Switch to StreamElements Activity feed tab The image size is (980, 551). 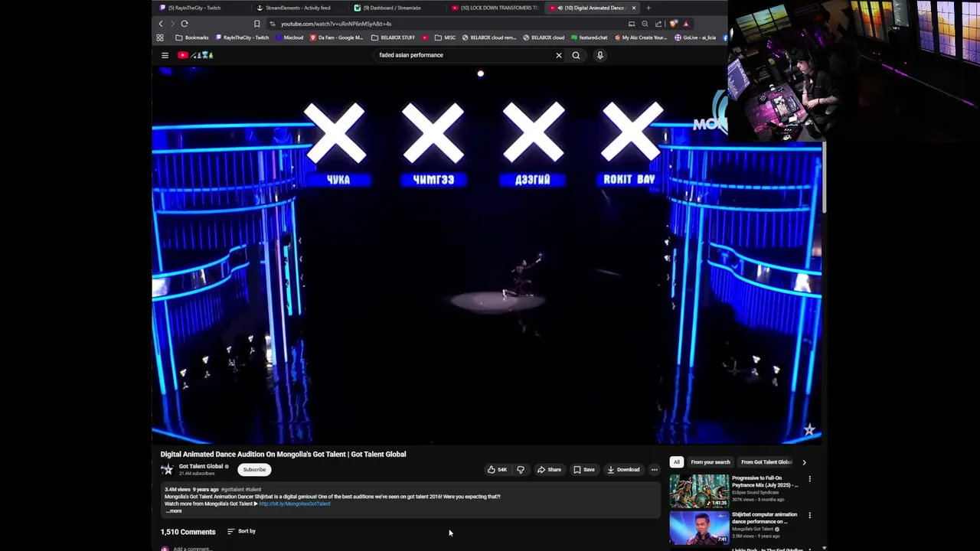(298, 8)
